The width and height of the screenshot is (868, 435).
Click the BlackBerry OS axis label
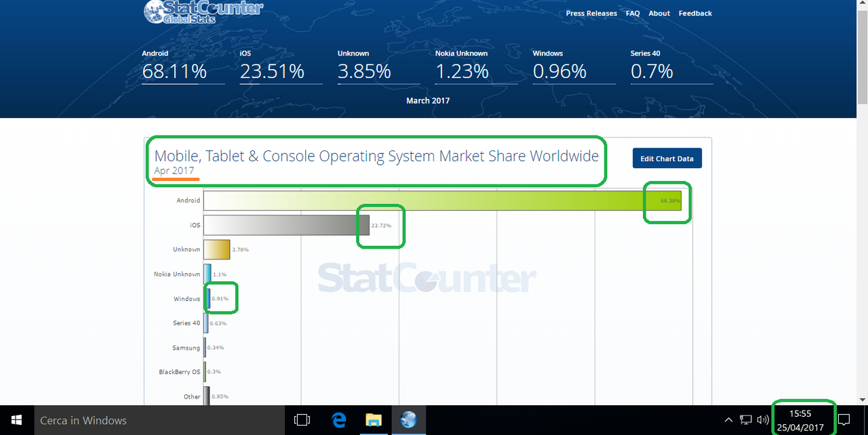(x=180, y=372)
